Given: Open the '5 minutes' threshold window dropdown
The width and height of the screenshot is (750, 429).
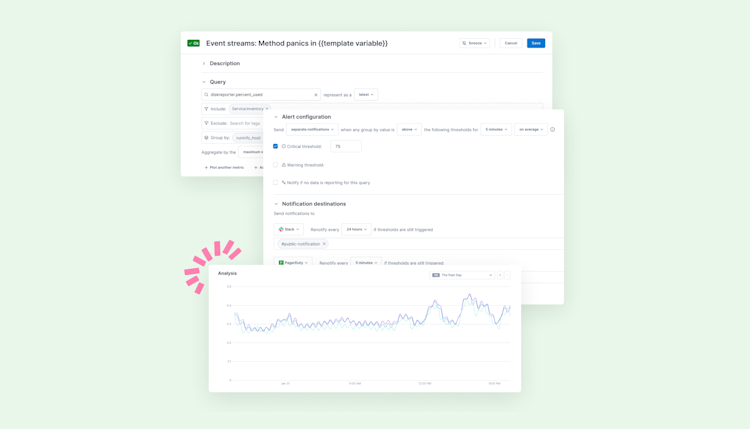Looking at the screenshot, I should 496,130.
